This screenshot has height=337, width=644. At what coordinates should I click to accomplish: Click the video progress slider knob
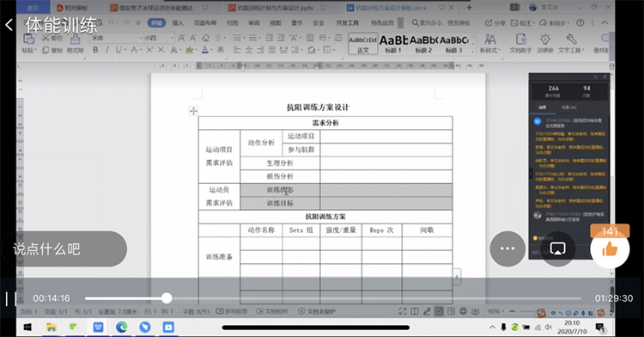[167, 298]
